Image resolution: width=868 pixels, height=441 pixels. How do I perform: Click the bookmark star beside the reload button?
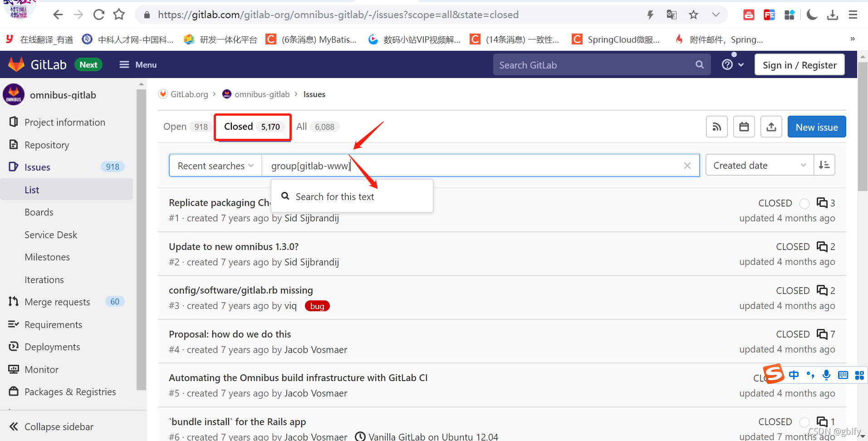click(x=119, y=15)
